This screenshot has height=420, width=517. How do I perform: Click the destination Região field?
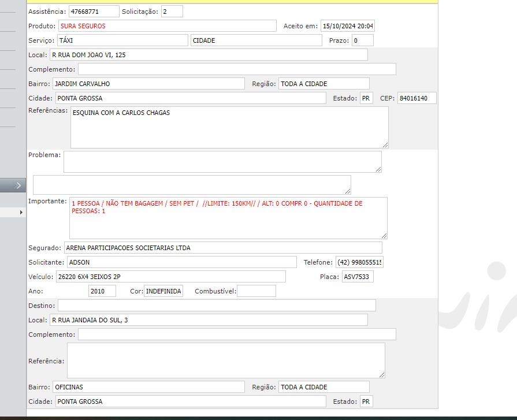[x=324, y=387]
